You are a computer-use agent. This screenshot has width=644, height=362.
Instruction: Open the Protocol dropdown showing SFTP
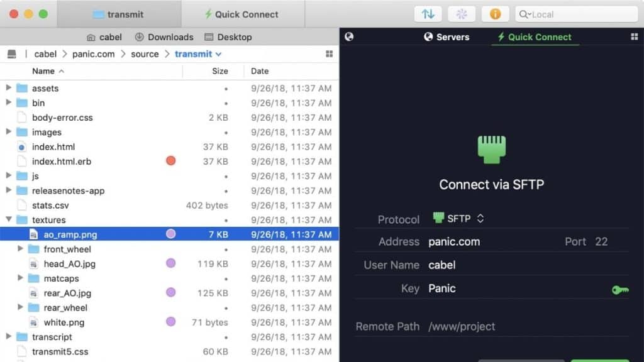coord(459,219)
